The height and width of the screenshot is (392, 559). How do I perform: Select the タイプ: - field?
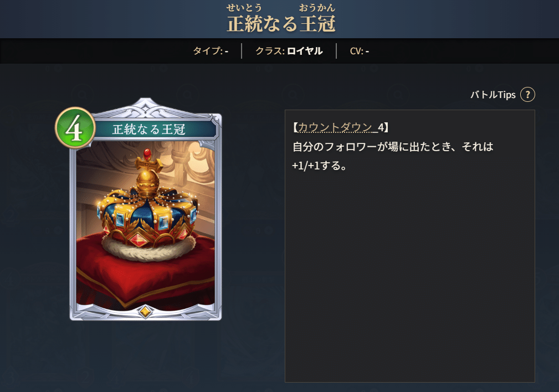point(211,51)
